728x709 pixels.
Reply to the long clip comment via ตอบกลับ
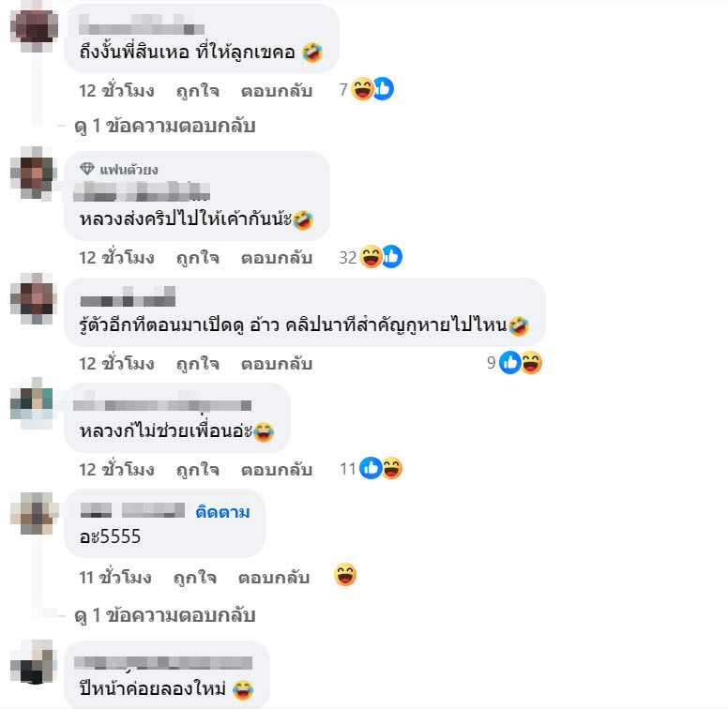click(276, 364)
